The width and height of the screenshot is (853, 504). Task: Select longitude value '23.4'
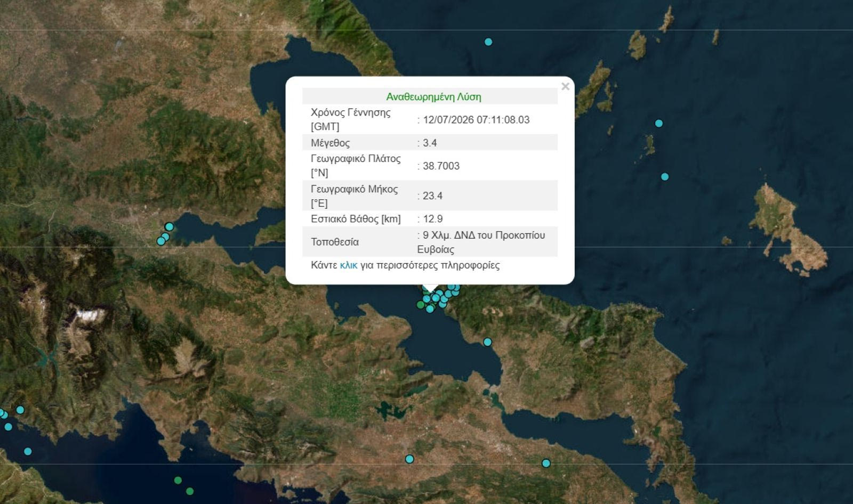click(x=432, y=196)
